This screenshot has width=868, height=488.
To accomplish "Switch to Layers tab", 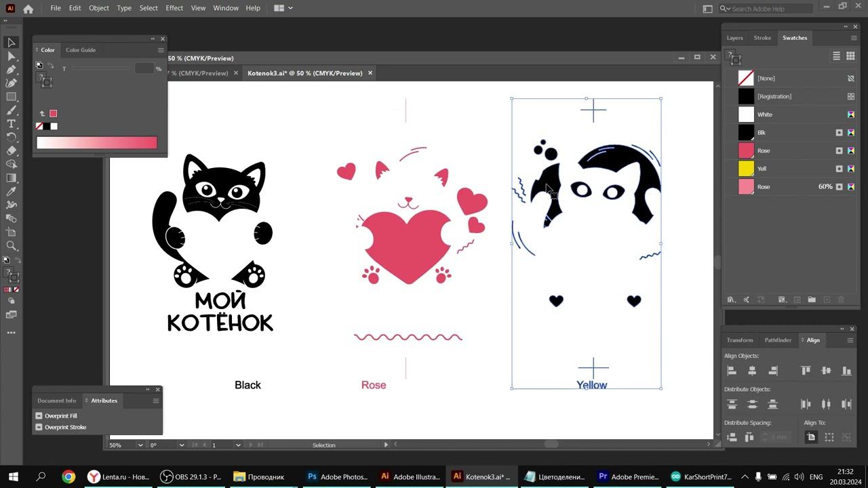I will [x=734, y=38].
